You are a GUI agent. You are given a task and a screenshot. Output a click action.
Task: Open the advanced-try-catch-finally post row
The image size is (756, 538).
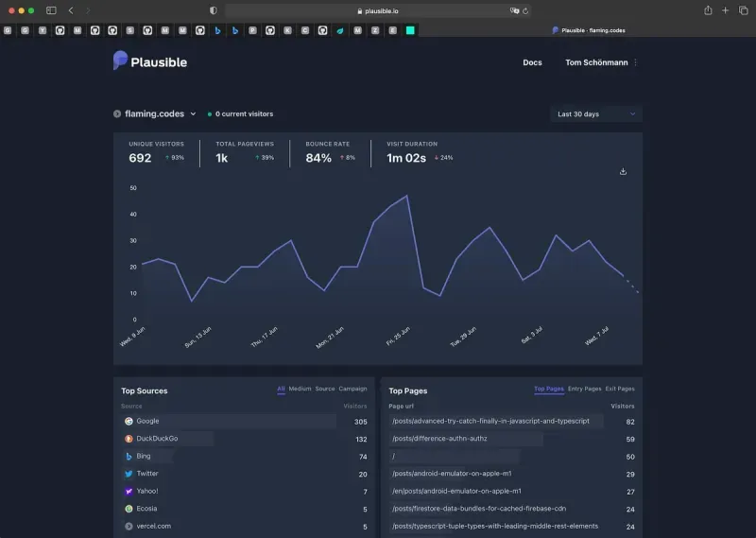pyautogui.click(x=511, y=422)
